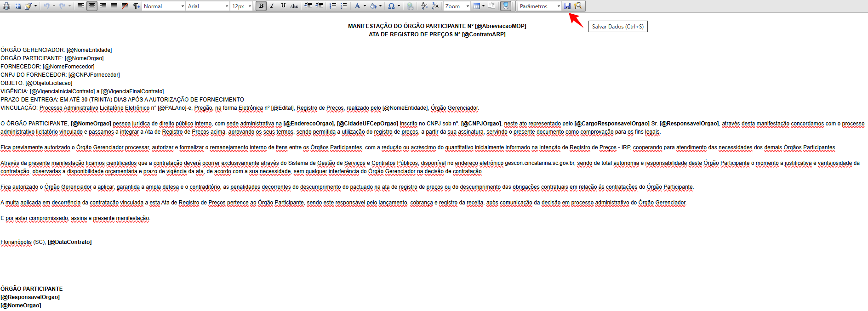Click the Insert Symbol omega icon
The height and width of the screenshot is (311, 868).
(x=391, y=6)
